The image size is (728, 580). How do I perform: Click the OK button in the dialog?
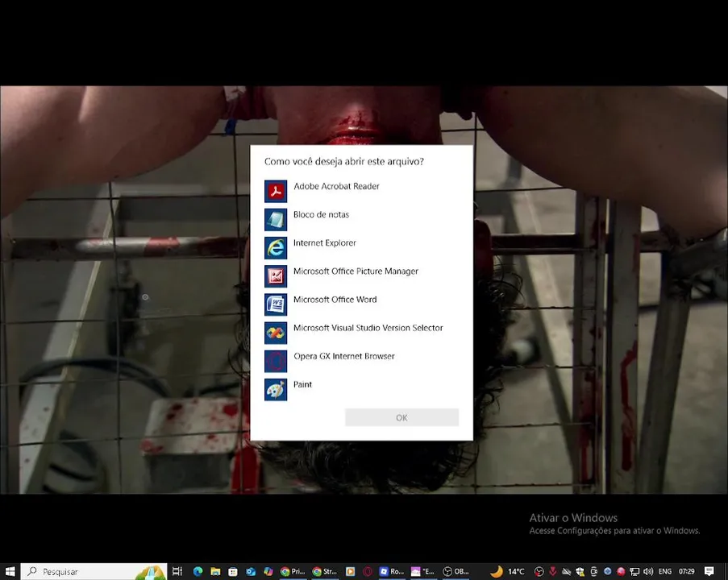pos(401,417)
